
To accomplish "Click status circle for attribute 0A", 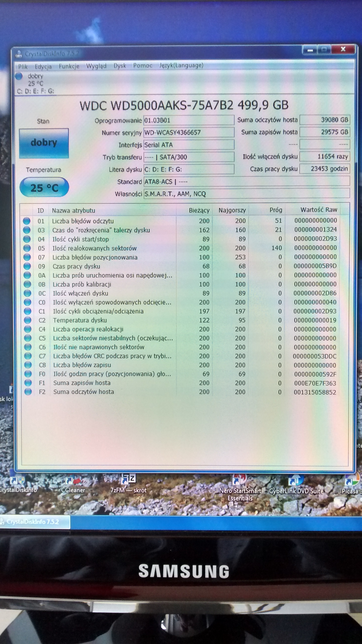I will click(x=27, y=275).
